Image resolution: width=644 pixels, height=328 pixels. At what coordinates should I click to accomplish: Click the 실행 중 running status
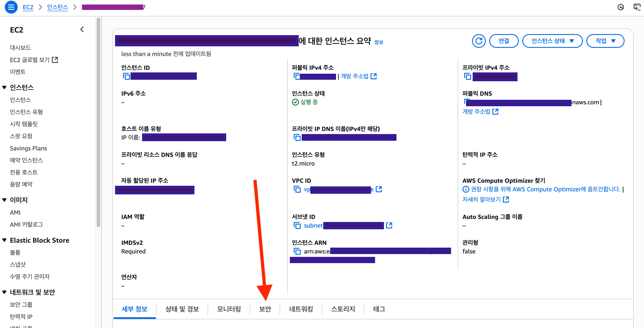coord(305,102)
